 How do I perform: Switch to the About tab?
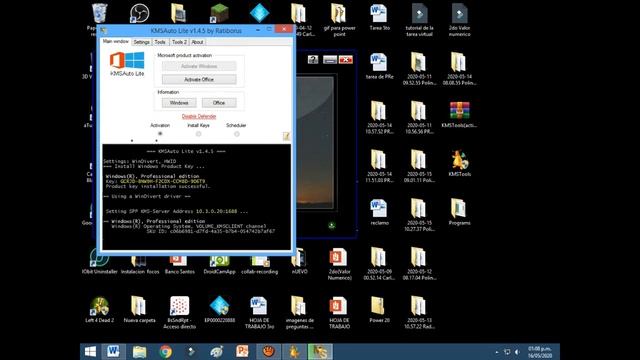click(x=197, y=42)
